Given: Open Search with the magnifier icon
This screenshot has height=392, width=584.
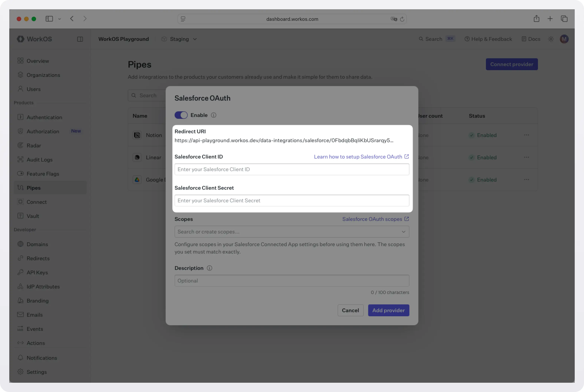Looking at the screenshot, I should 421,39.
